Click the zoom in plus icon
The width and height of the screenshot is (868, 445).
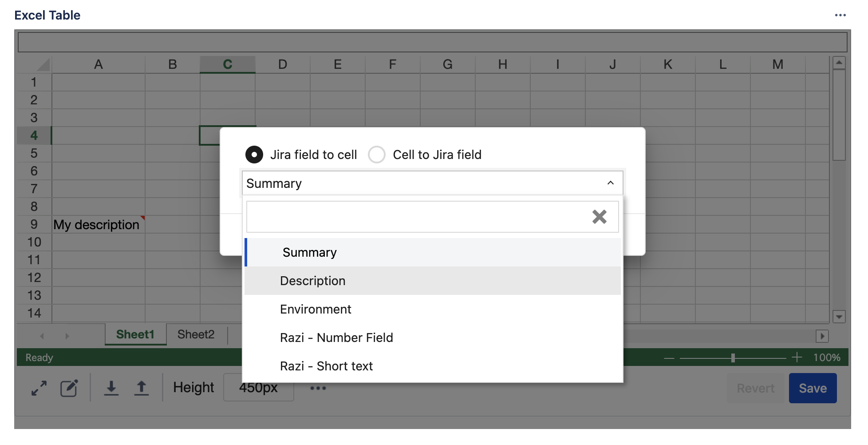point(797,358)
